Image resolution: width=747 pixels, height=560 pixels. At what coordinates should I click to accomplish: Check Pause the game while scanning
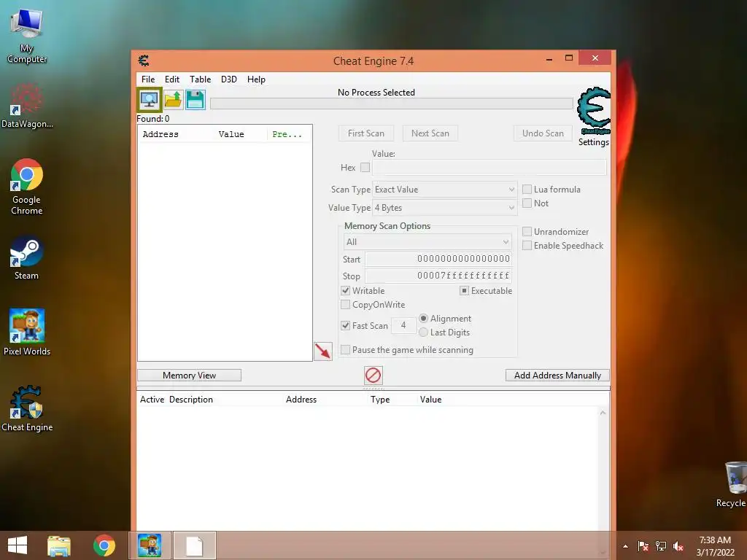click(345, 349)
